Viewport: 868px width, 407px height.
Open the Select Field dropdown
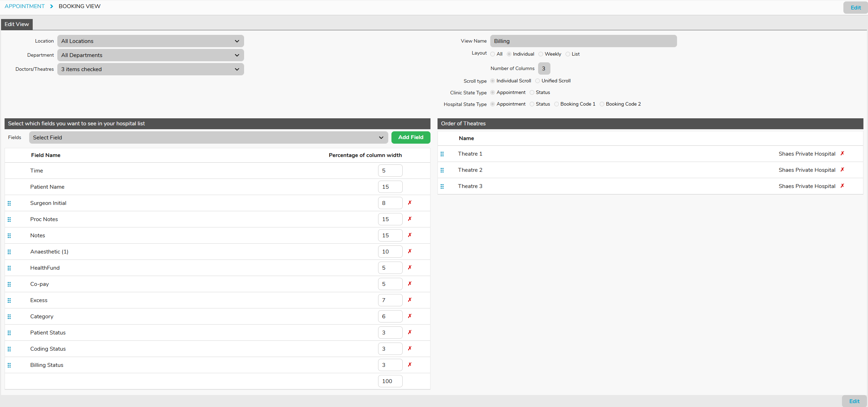208,137
